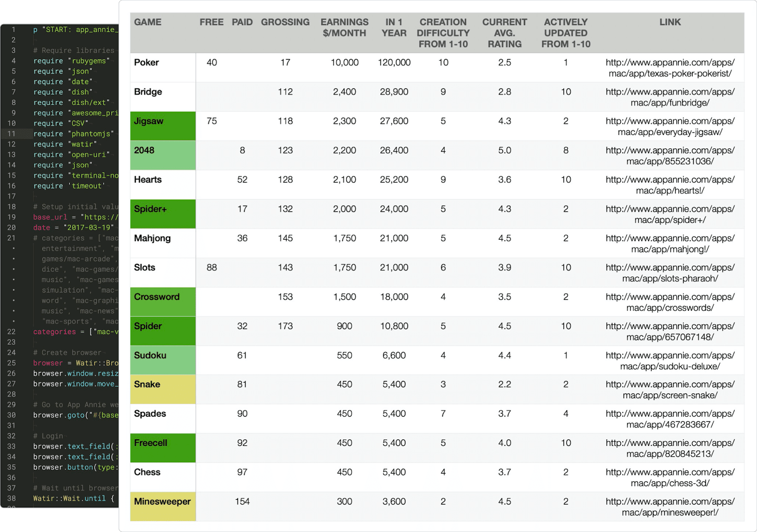Click the Crossword green game cell
The image size is (757, 532).
[x=163, y=302]
